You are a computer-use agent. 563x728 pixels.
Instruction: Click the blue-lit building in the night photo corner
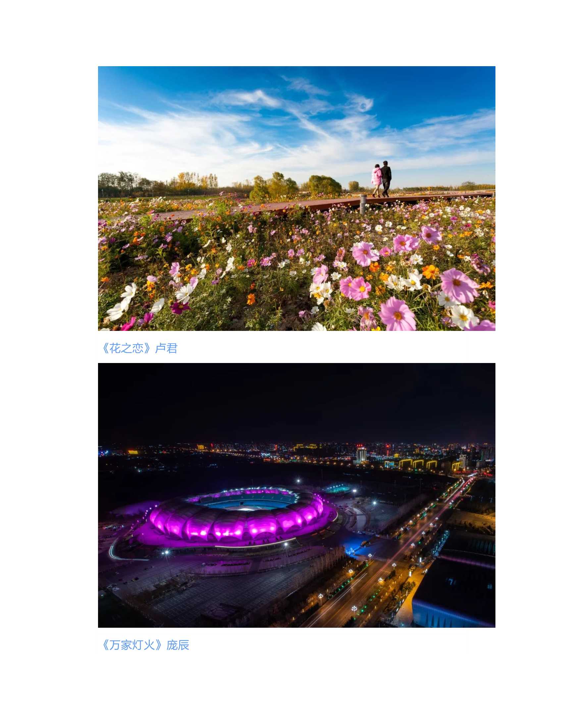click(x=454, y=596)
